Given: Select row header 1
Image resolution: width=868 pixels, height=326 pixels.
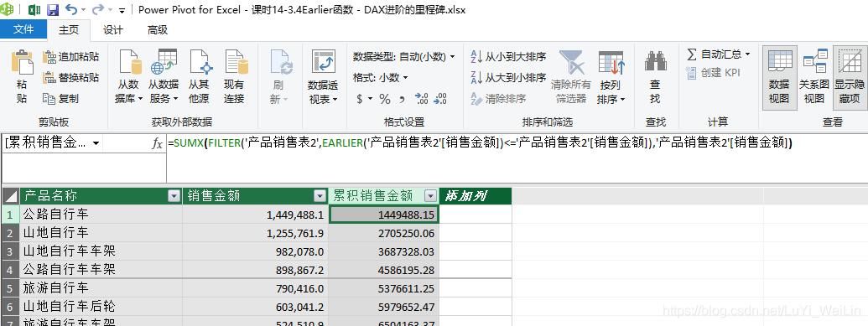Looking at the screenshot, I should pos(10,215).
